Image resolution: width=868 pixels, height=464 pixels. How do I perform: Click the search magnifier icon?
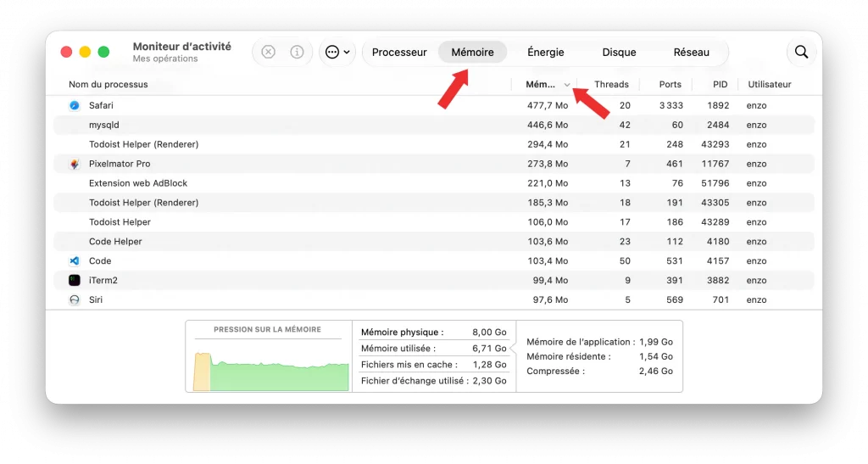coord(801,52)
